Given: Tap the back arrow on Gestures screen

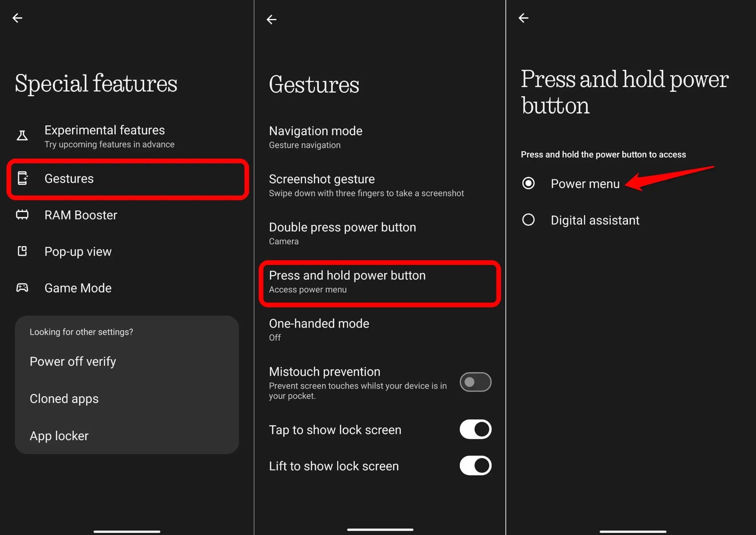Looking at the screenshot, I should pyautogui.click(x=272, y=19).
